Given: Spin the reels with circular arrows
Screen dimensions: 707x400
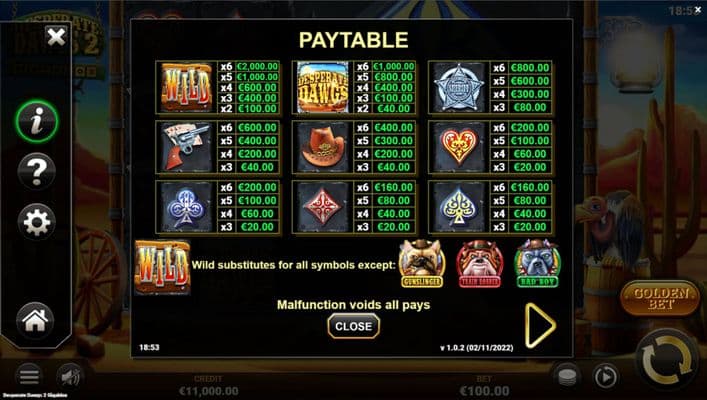Looking at the screenshot, I should (667, 359).
